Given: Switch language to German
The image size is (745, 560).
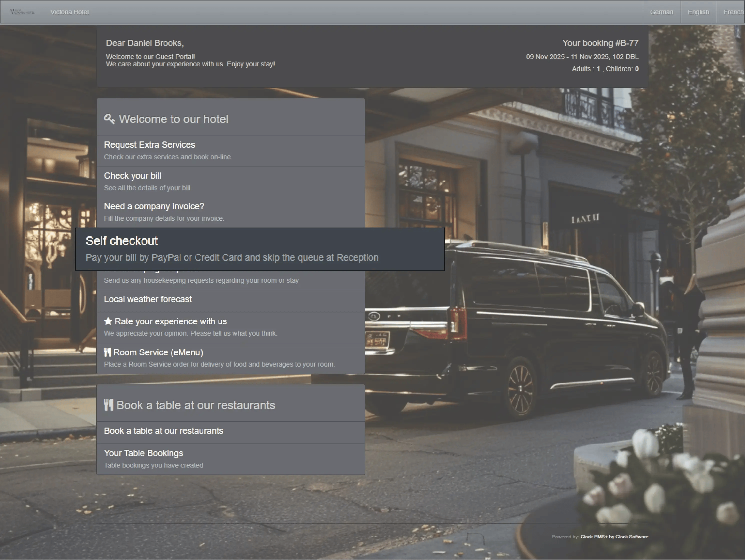Looking at the screenshot, I should pyautogui.click(x=661, y=12).
